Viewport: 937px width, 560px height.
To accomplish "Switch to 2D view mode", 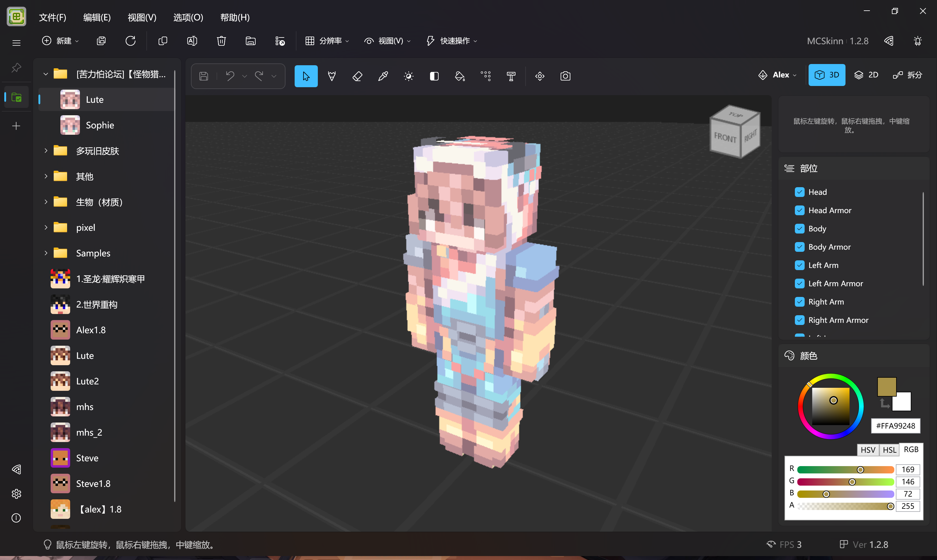I will coord(866,75).
